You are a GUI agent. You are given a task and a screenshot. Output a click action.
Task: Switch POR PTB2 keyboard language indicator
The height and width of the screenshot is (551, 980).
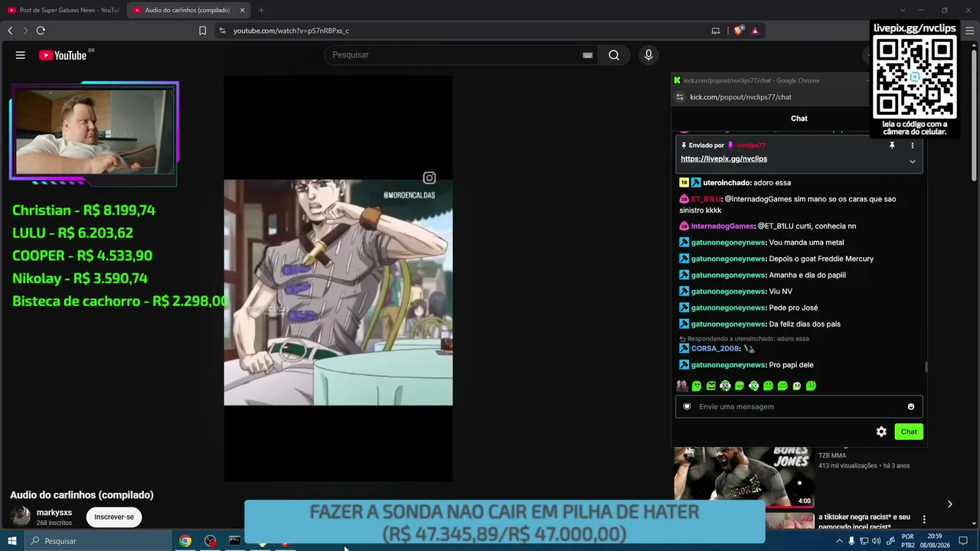(x=907, y=541)
